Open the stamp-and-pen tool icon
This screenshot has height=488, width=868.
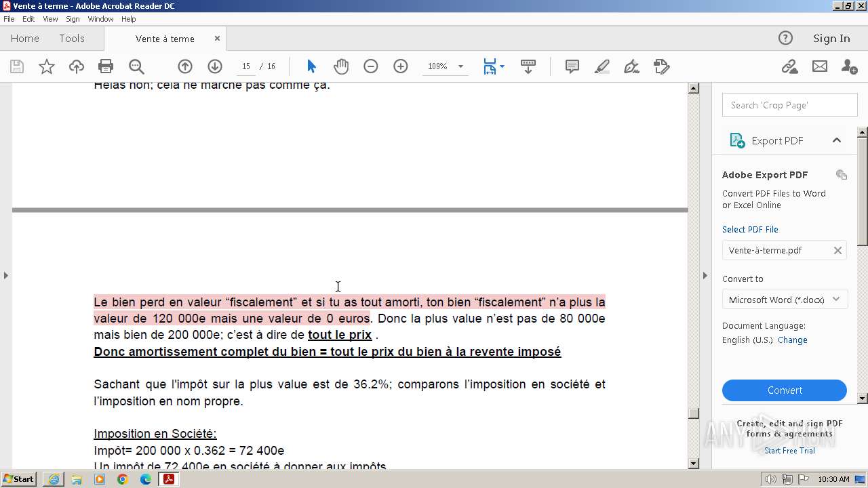click(661, 66)
